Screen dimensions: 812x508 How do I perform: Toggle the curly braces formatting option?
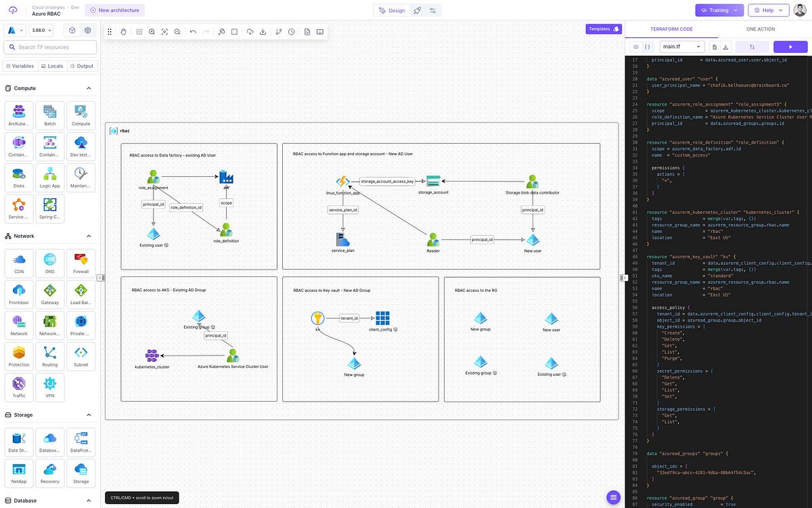[648, 47]
